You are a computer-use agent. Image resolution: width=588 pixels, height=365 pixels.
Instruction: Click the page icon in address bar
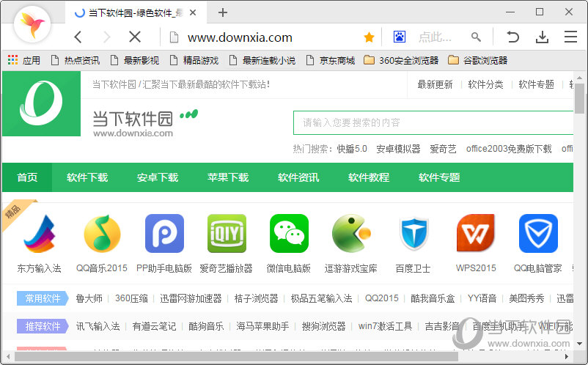click(174, 37)
